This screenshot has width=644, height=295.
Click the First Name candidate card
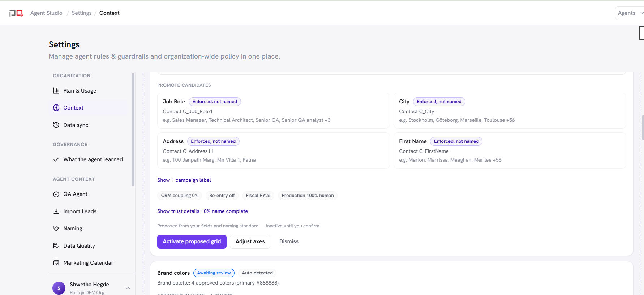pos(510,150)
